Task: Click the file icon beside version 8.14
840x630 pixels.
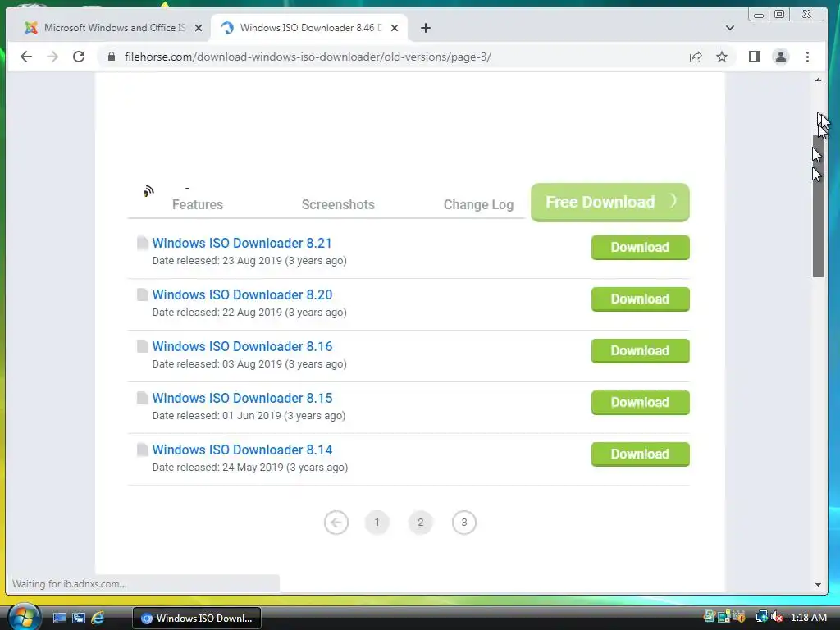Action: (142, 450)
